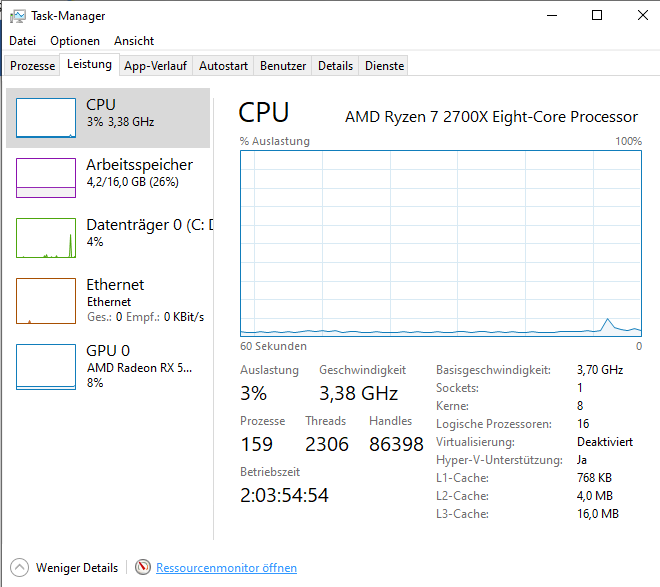Screen dimensions: 660x587
Task: Select the CPU mini graph thumbnail
Action: pos(46,117)
